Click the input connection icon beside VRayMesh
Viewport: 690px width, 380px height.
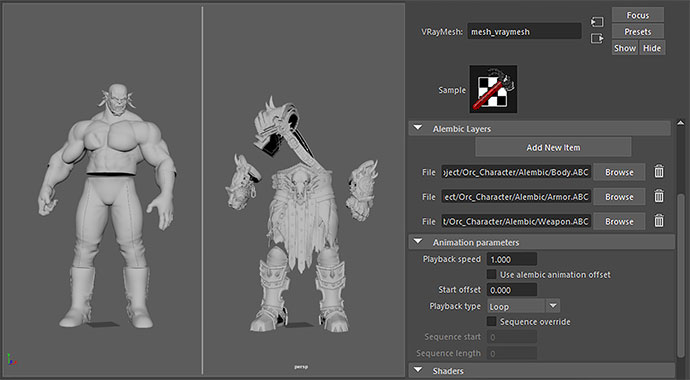597,22
